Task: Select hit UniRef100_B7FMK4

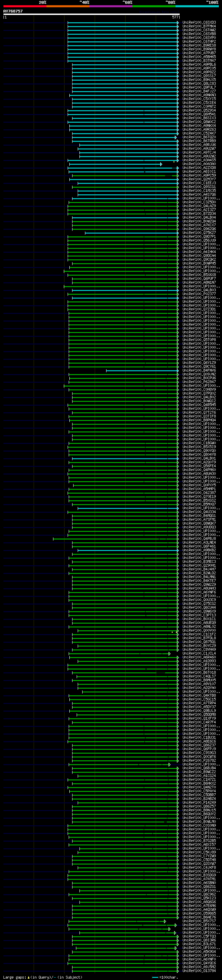Action: (199, 26)
